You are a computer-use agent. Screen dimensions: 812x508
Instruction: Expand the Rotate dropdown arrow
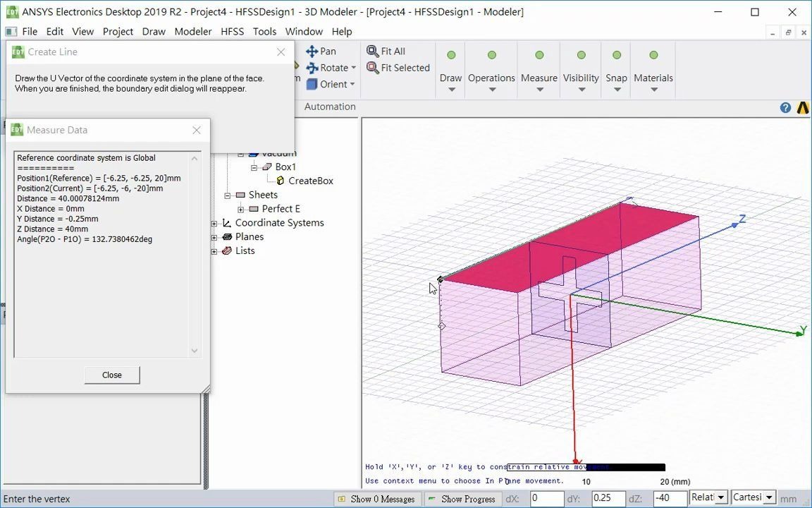pos(353,68)
